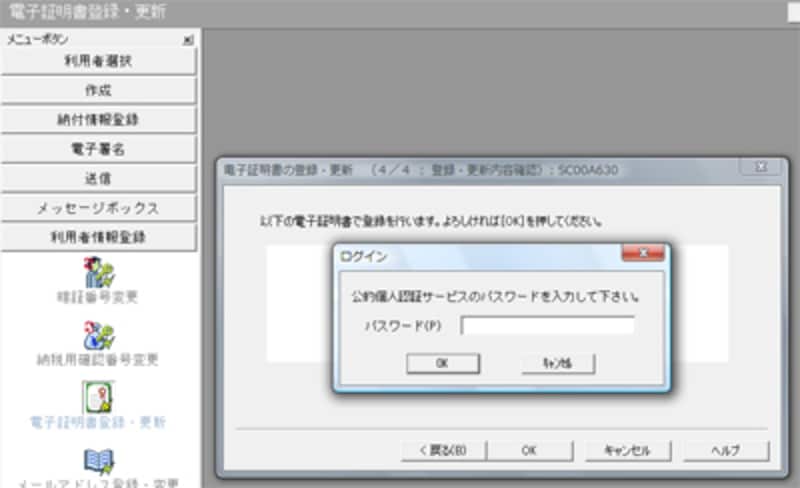The image size is (800, 488).
Task: Click the 電子証明書登録・更新 sidebar label
Action: [98, 423]
